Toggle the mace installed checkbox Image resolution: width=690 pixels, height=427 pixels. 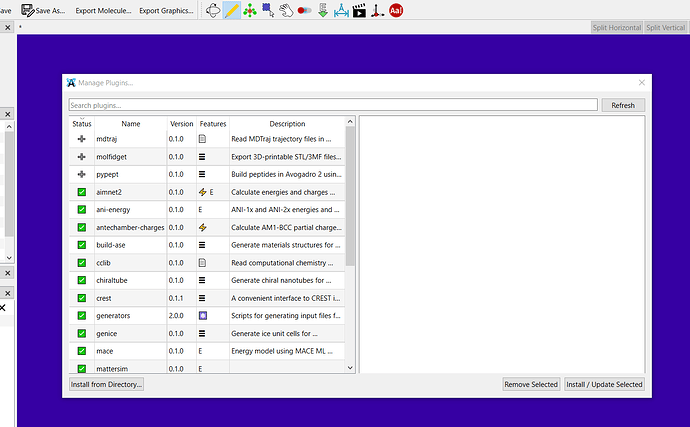point(82,351)
